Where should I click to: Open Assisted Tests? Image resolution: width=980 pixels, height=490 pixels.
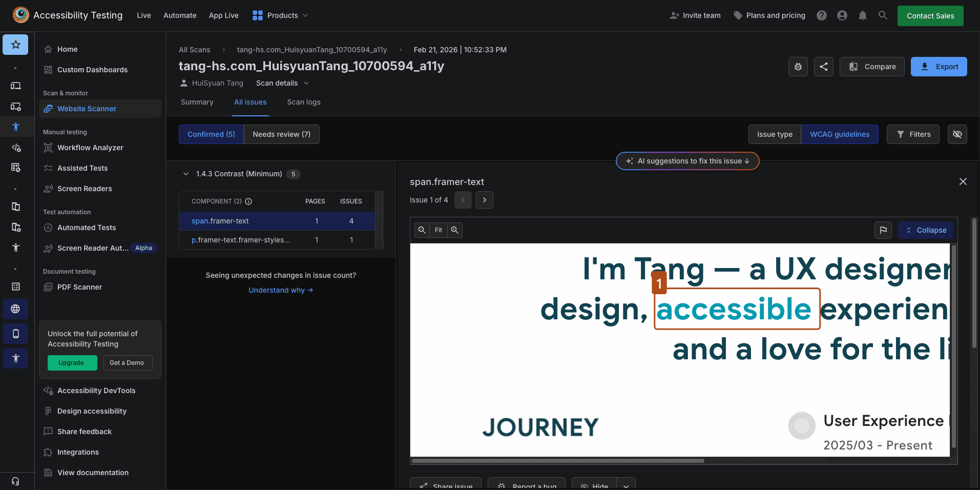pyautogui.click(x=100, y=168)
